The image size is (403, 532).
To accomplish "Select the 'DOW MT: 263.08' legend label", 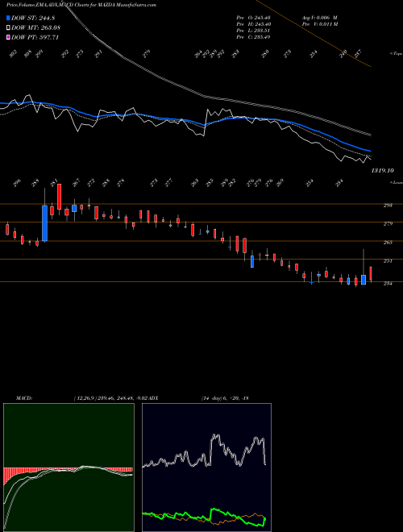I will tap(36, 28).
